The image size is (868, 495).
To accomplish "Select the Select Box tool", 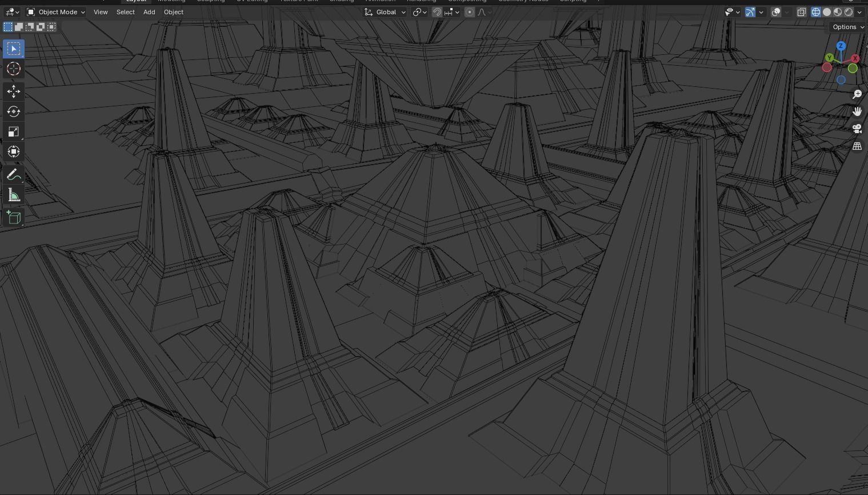I will (14, 49).
